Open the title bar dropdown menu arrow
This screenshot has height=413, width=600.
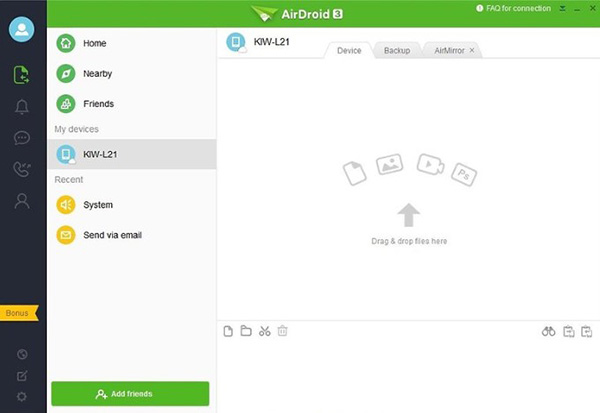(562, 8)
